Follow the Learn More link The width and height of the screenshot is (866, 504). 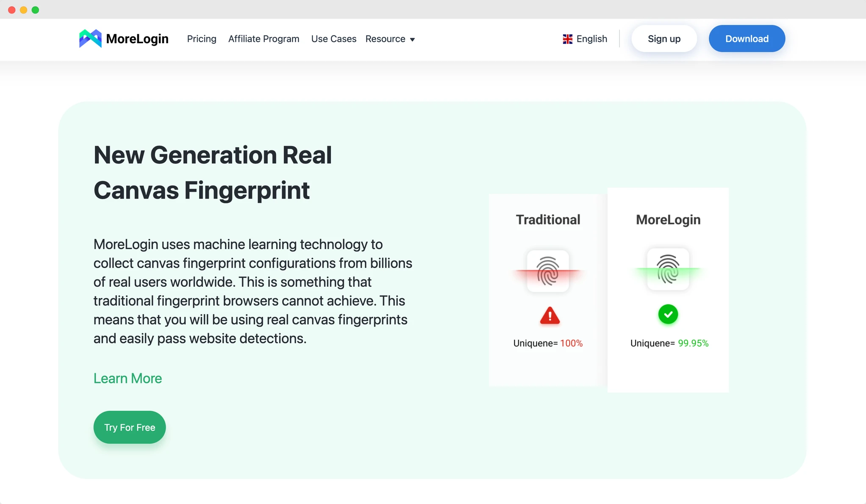click(x=128, y=378)
